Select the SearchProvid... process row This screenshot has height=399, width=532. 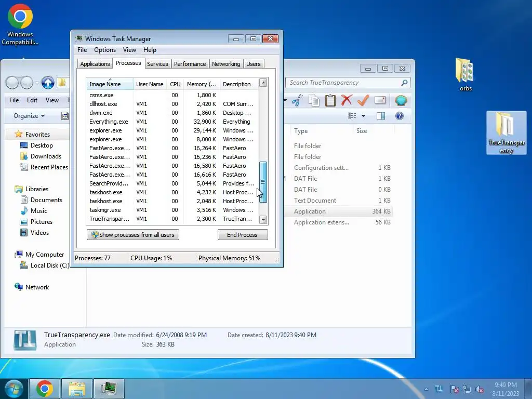[x=172, y=183]
